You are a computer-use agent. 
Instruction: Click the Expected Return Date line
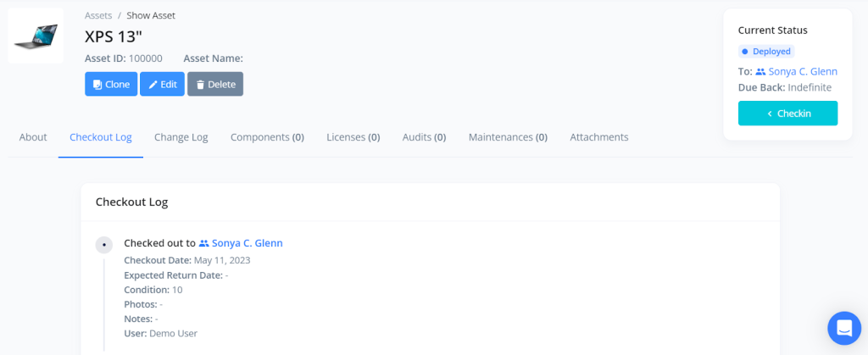[x=176, y=275]
